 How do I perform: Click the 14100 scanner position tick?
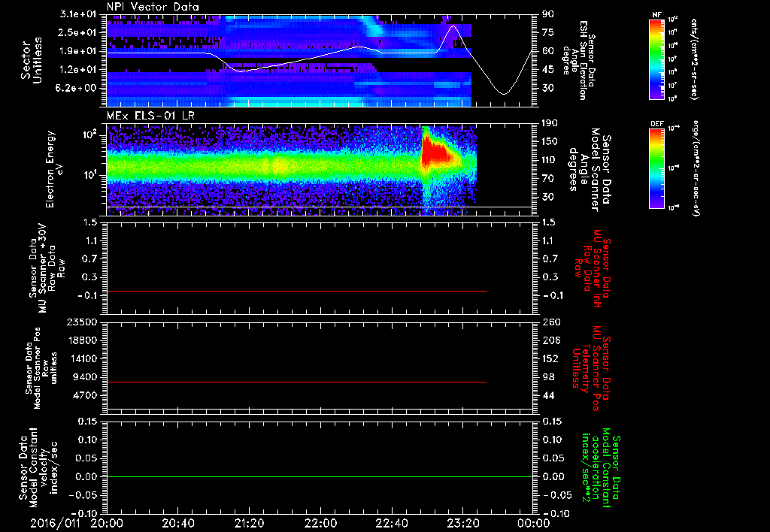pos(83,358)
